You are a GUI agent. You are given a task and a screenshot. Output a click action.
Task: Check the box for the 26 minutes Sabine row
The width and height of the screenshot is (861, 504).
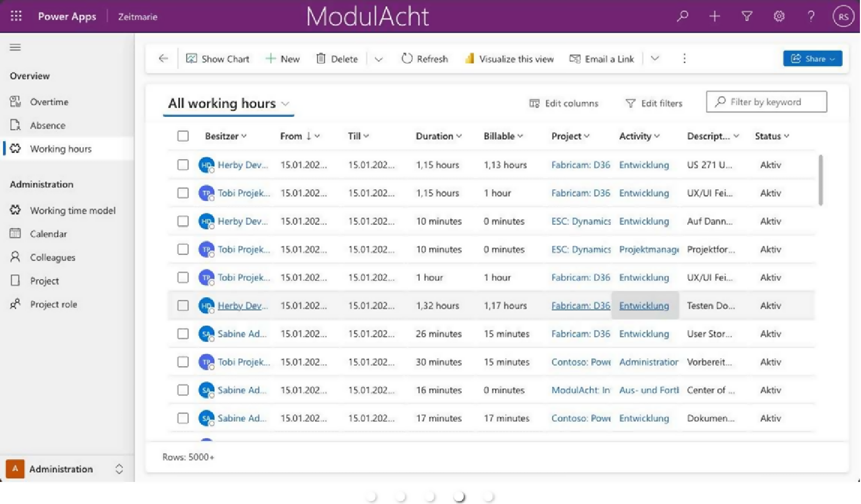coord(183,333)
